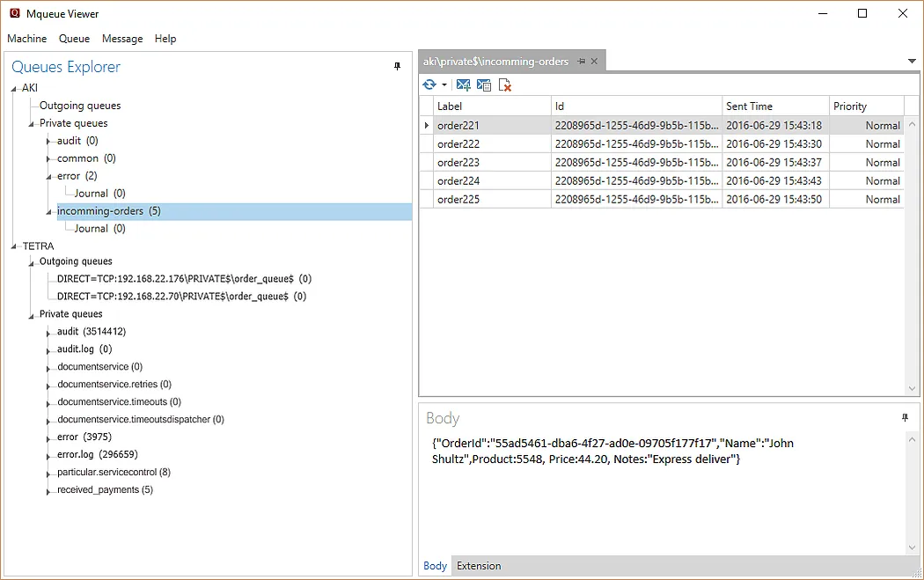Select particular.servicecontrol (8) queue
This screenshot has width=924, height=580.
click(x=114, y=472)
